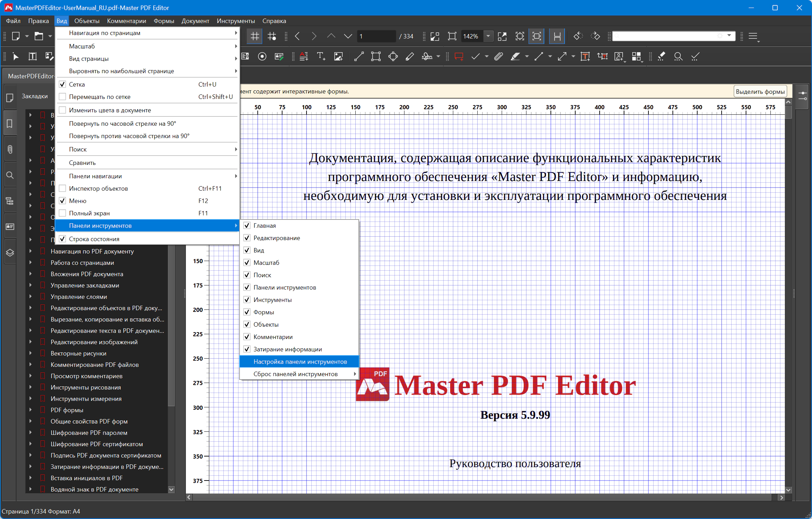Screen dimensions: 812x519
Task: Open the Вставка инициалов в PDF bookmark
Action: point(87,478)
